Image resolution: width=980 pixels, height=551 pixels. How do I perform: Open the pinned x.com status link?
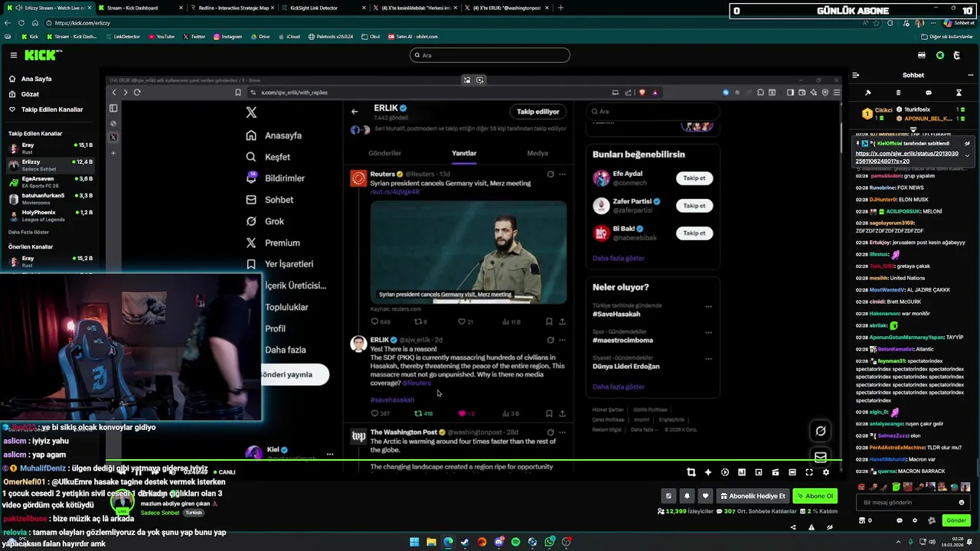pos(906,158)
